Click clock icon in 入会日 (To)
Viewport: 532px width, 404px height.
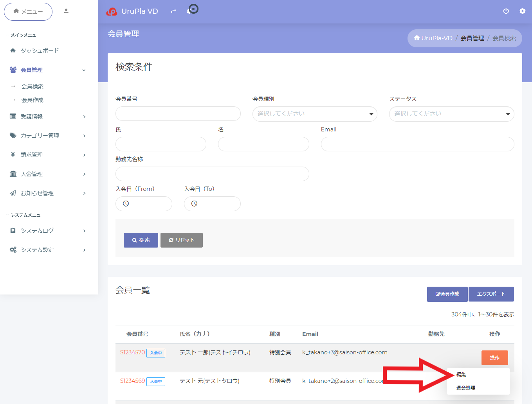point(194,204)
